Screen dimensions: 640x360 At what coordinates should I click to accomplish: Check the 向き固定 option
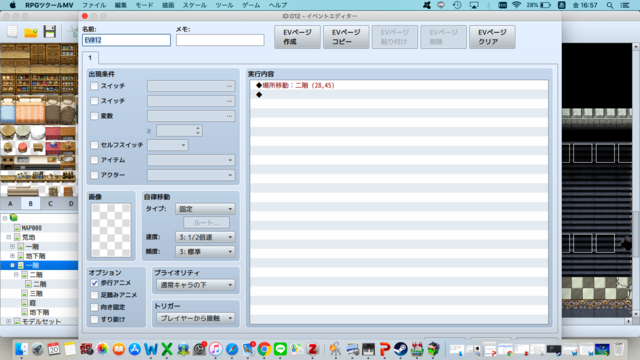click(94, 307)
